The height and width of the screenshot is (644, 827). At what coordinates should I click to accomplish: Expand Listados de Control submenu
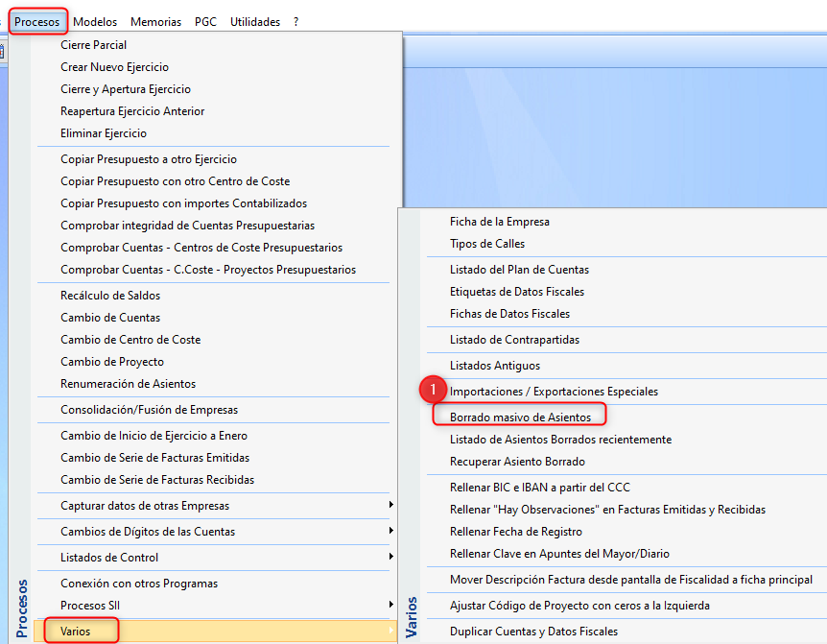point(109,558)
